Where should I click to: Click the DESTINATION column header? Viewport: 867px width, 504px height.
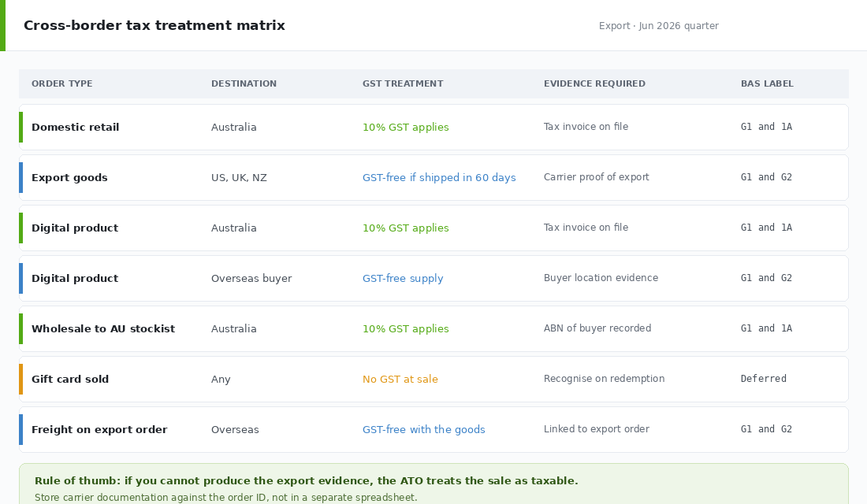(244, 83)
